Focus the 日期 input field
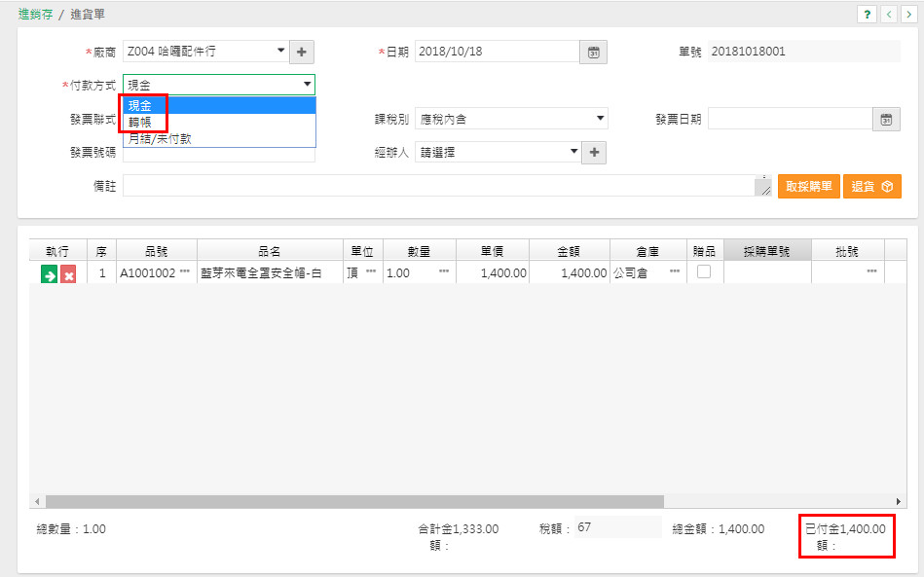 coord(498,52)
